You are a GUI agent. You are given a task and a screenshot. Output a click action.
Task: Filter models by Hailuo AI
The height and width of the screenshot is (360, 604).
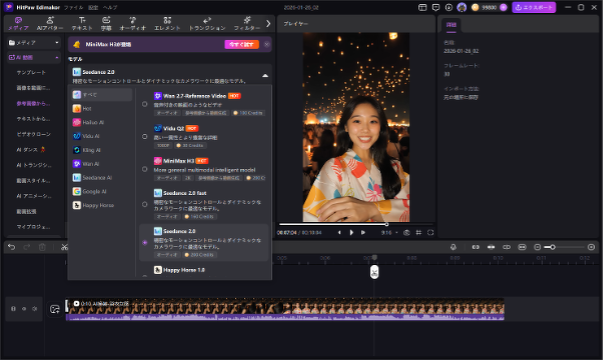[x=102, y=122]
